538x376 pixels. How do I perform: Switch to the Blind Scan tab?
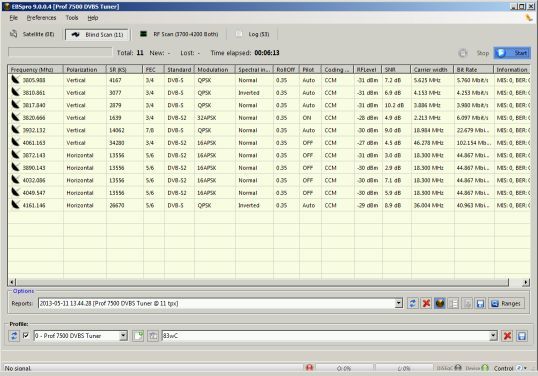point(97,34)
